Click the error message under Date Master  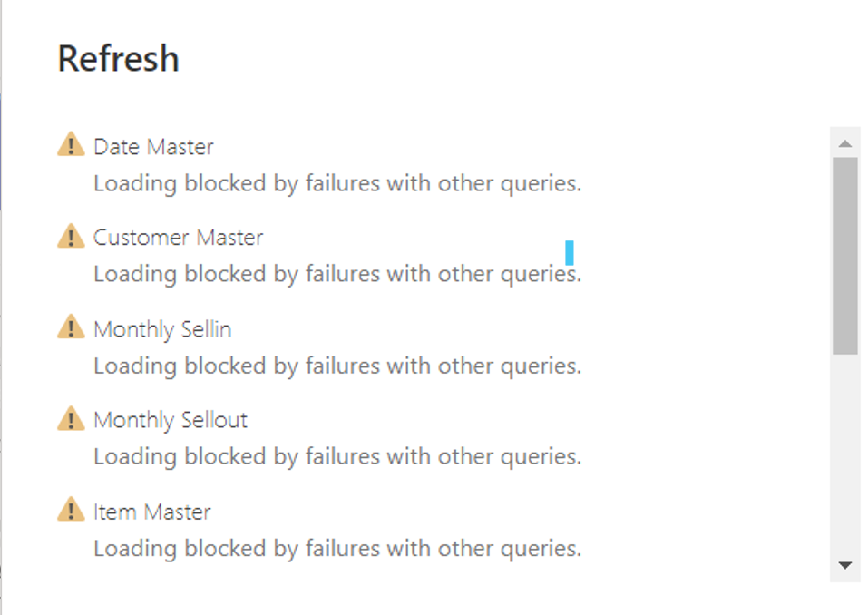[x=337, y=183]
